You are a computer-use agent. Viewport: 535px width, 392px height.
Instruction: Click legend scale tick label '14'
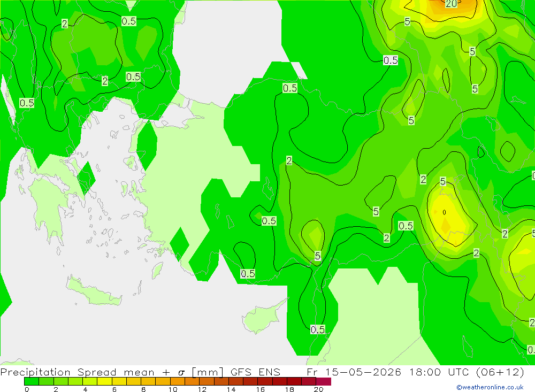coord(231,389)
